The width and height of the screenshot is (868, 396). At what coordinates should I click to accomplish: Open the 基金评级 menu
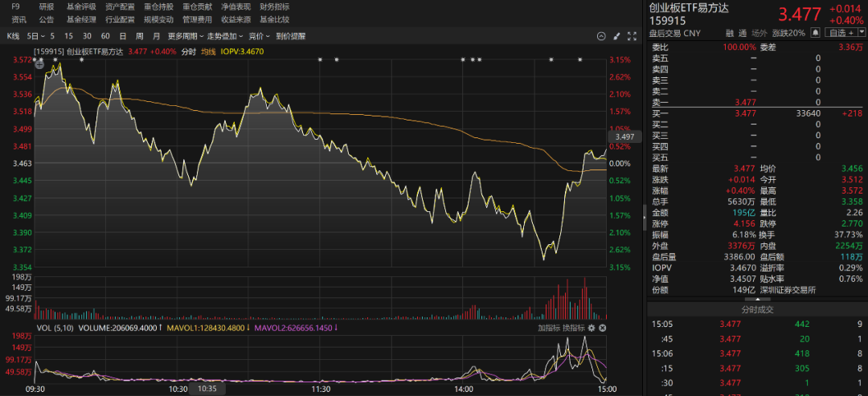tap(81, 7)
